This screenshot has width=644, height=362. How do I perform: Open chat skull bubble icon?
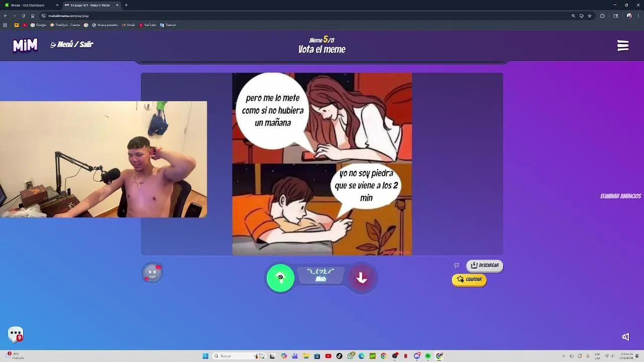16,334
